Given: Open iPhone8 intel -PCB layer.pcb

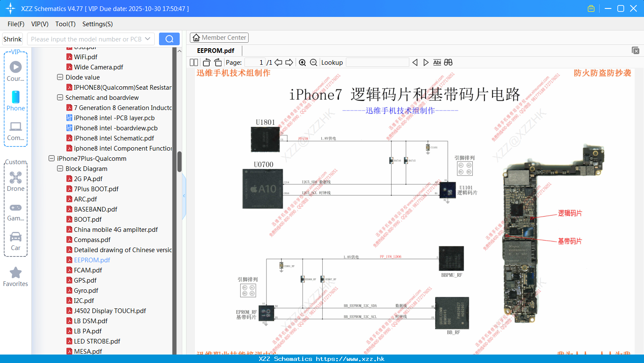Looking at the screenshot, I should click(114, 118).
